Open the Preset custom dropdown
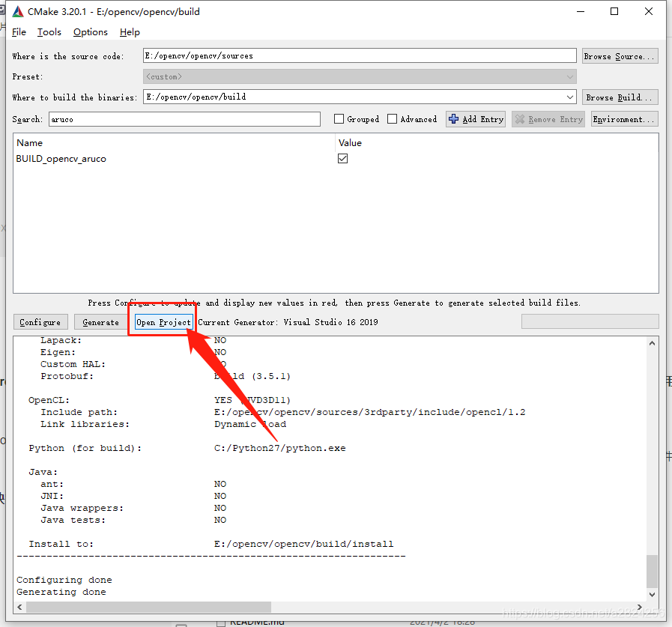The image size is (672, 627). coord(360,76)
